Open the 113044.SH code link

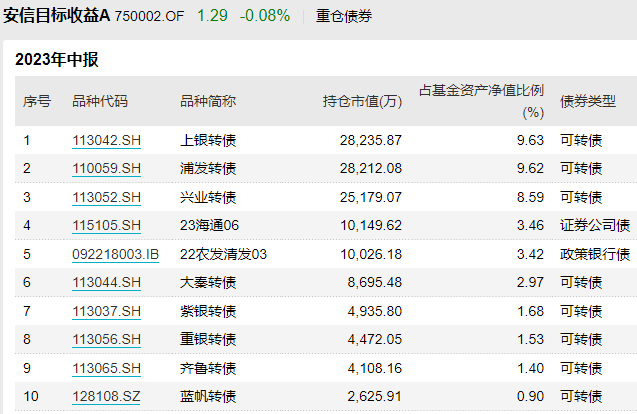click(x=107, y=283)
